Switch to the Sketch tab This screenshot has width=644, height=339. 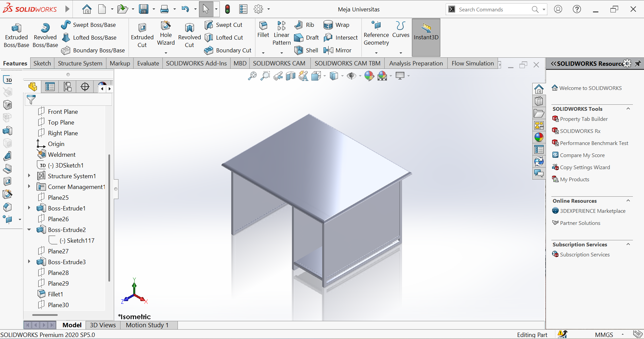click(x=42, y=63)
